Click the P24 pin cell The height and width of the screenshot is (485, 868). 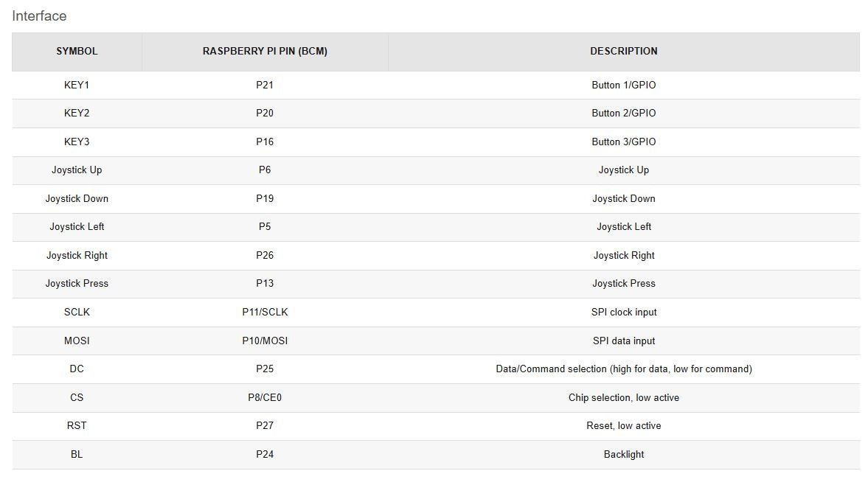tap(265, 454)
